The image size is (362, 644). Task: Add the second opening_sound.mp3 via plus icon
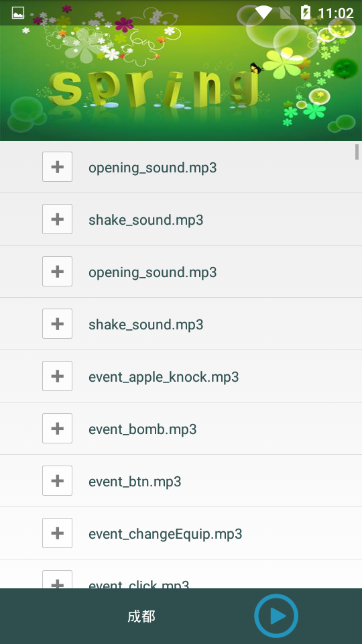pos(57,272)
